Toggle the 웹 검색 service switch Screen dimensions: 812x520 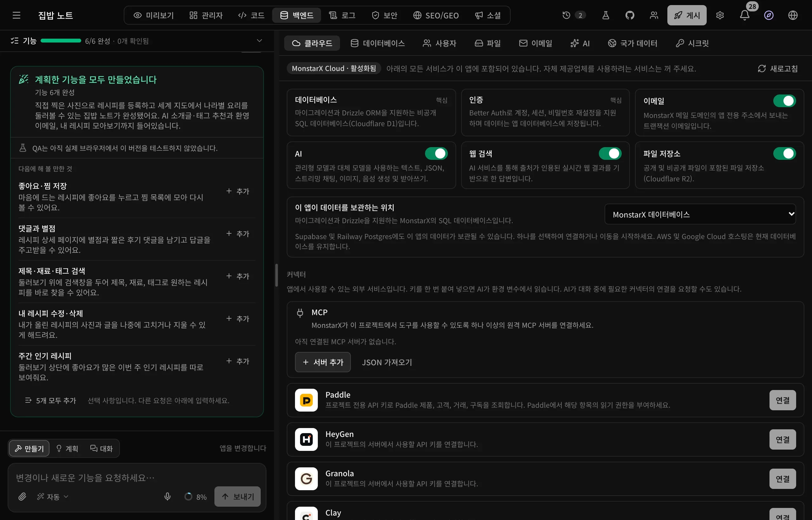610,153
